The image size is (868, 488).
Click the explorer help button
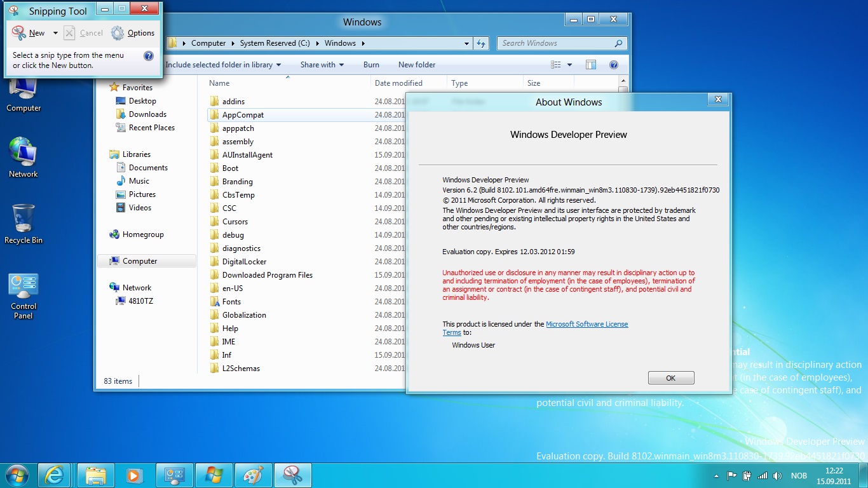614,65
